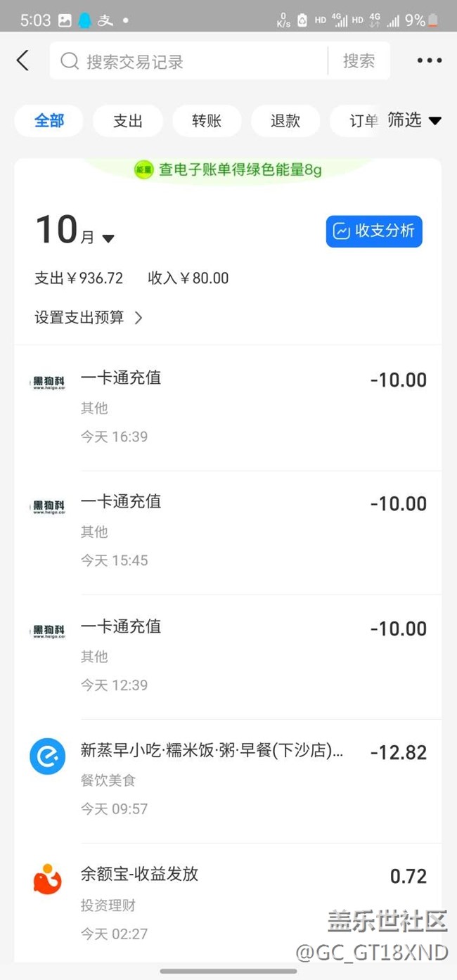Expand the 筛选 filter dropdown
The height and width of the screenshot is (980, 457).
click(x=414, y=120)
